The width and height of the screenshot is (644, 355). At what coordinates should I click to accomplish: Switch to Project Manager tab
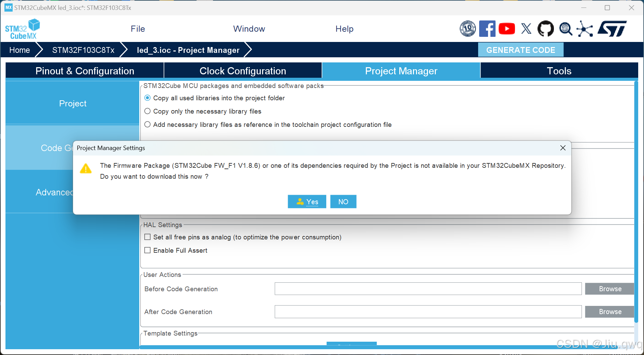401,71
